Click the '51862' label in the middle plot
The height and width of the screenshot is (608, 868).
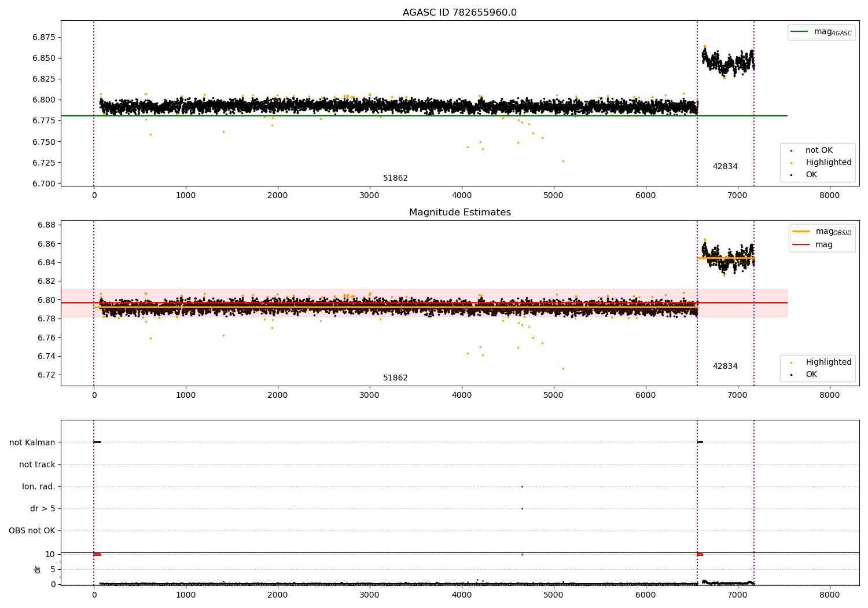[395, 378]
